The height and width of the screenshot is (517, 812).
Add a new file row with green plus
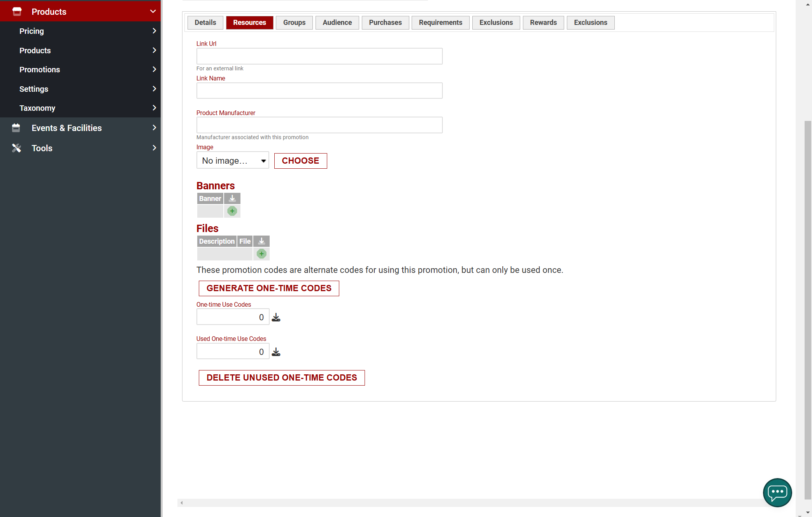(261, 254)
